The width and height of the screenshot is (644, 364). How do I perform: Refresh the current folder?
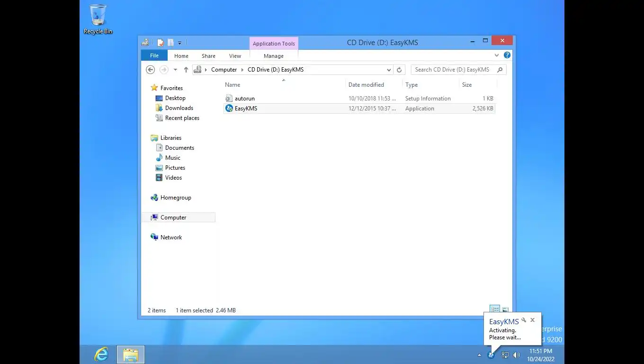(x=399, y=70)
